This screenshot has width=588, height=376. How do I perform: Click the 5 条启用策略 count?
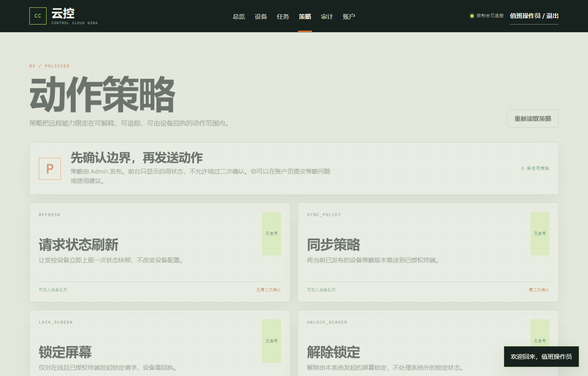[535, 168]
